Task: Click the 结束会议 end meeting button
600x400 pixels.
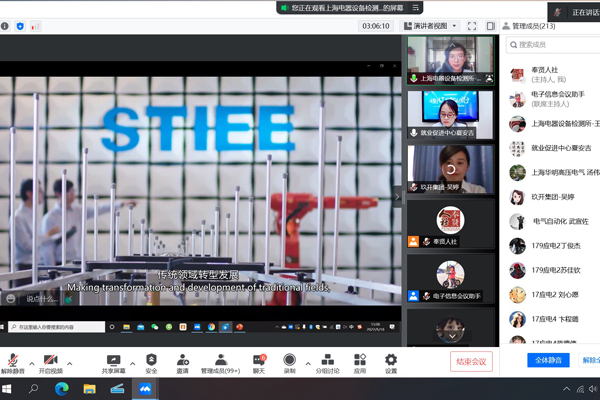Action: click(x=471, y=362)
